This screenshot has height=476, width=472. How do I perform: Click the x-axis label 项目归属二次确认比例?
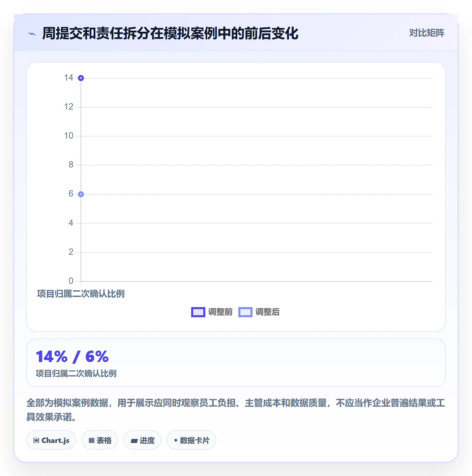coord(81,294)
